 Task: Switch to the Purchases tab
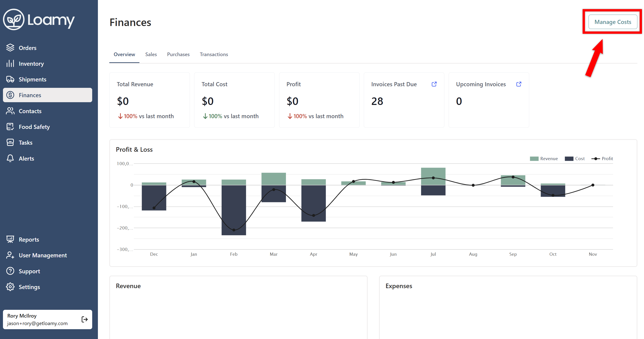pos(178,54)
